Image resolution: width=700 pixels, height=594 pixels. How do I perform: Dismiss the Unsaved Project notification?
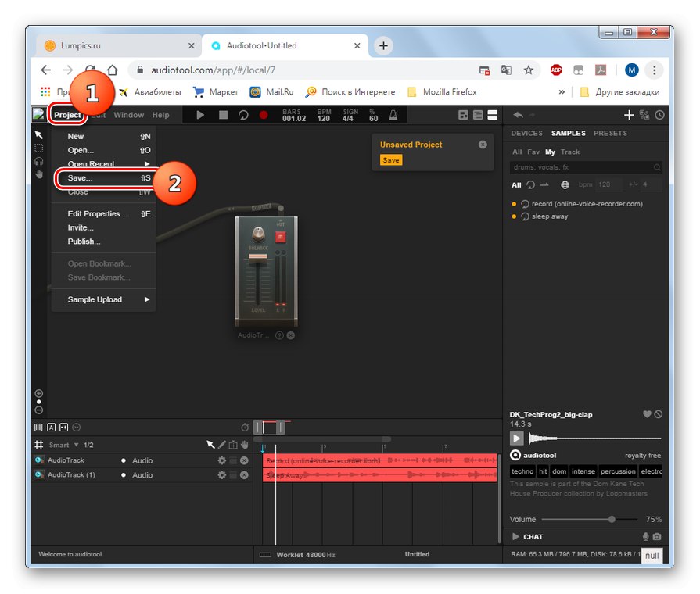483,145
